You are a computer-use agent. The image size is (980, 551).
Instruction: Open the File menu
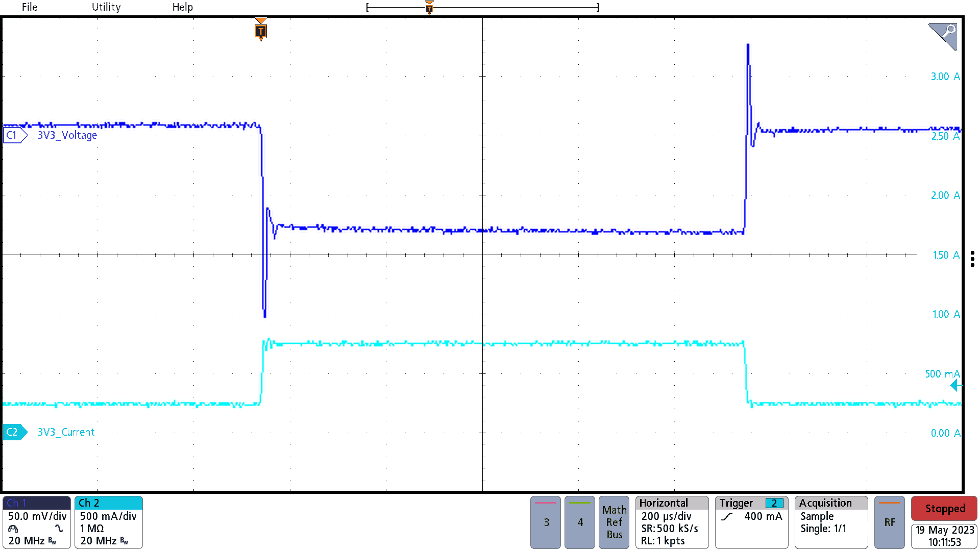[29, 7]
